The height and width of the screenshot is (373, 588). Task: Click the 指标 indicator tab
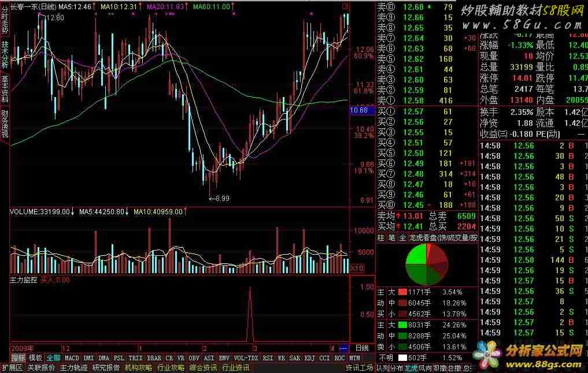(x=17, y=358)
